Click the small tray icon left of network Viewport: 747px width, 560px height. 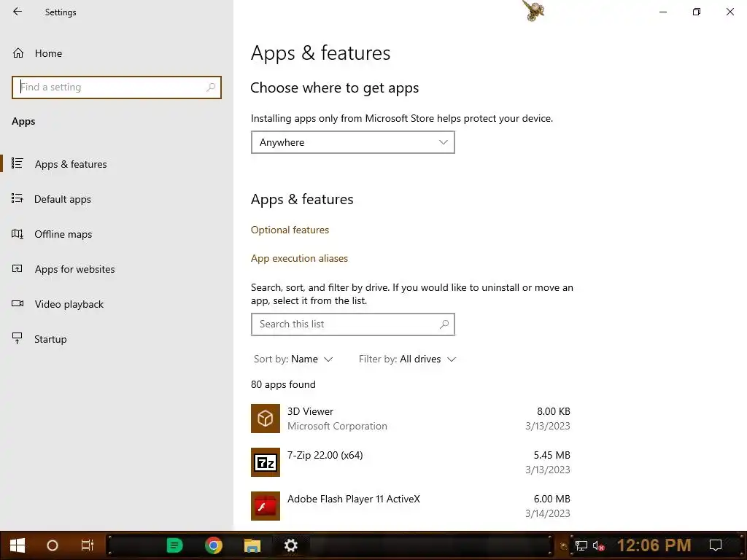564,546
